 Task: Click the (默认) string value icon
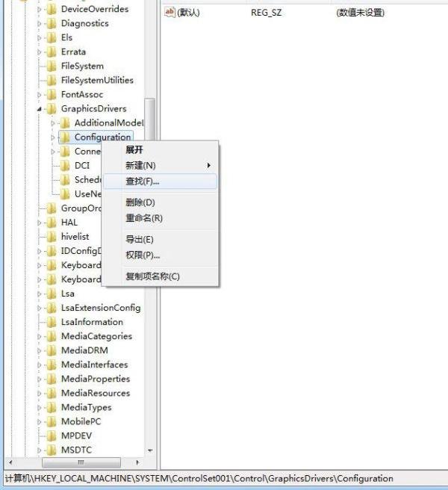pos(169,13)
